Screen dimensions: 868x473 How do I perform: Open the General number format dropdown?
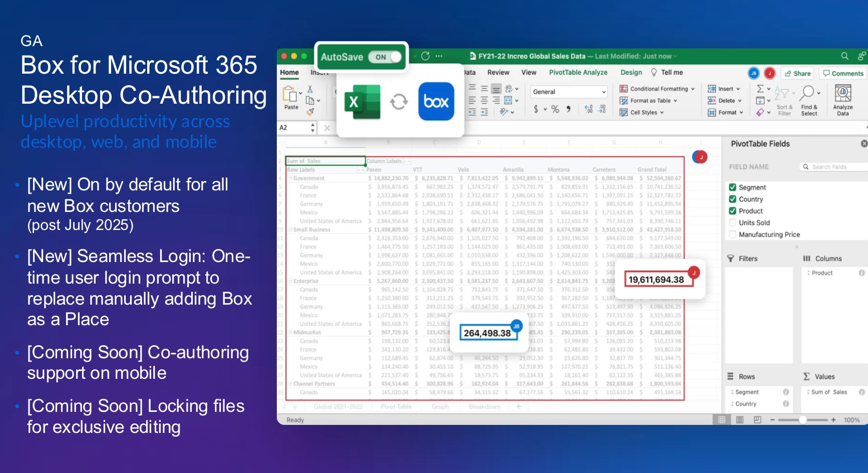click(569, 92)
